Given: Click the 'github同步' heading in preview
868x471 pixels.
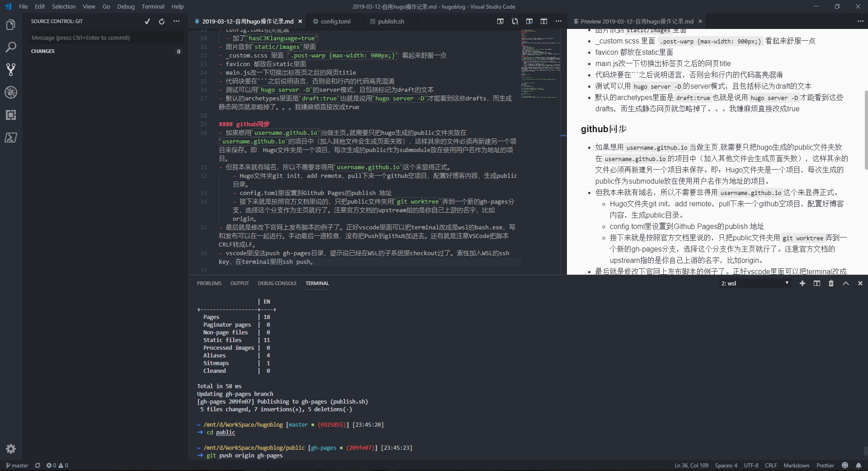Looking at the screenshot, I should tap(604, 129).
